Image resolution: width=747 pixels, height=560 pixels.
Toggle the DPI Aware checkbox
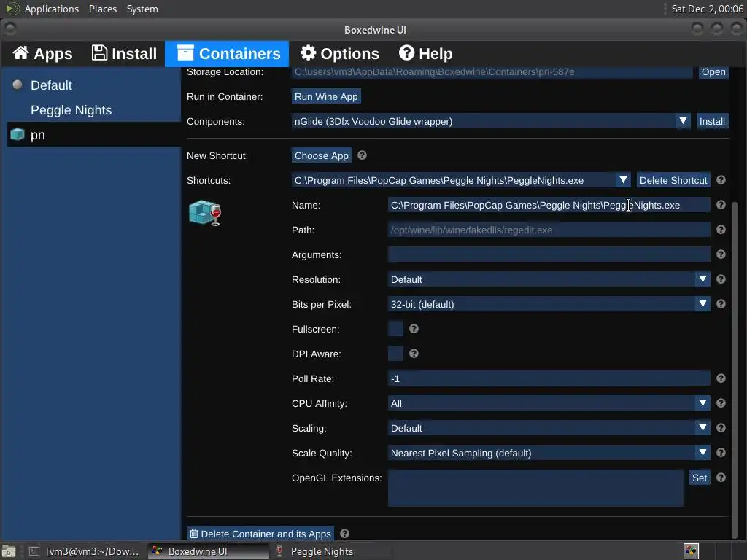click(x=395, y=354)
